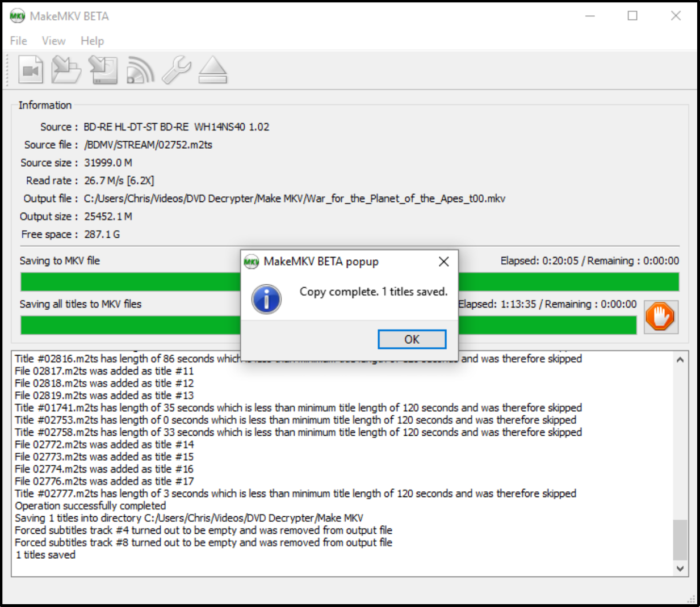Click the source size value 31999.0 M
Image resolution: width=700 pixels, height=607 pixels.
[108, 163]
